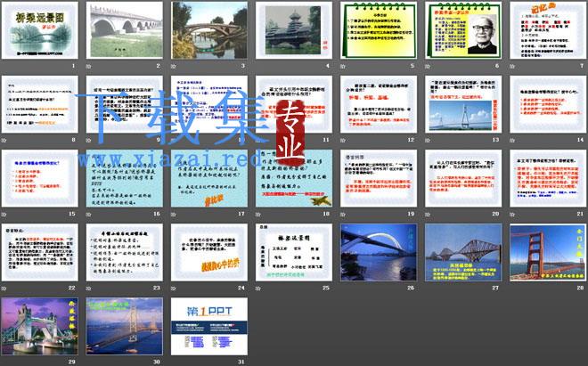Select slide 25 summary table 桥梁远景图
This screenshot has width=588, height=366.
[294, 252]
